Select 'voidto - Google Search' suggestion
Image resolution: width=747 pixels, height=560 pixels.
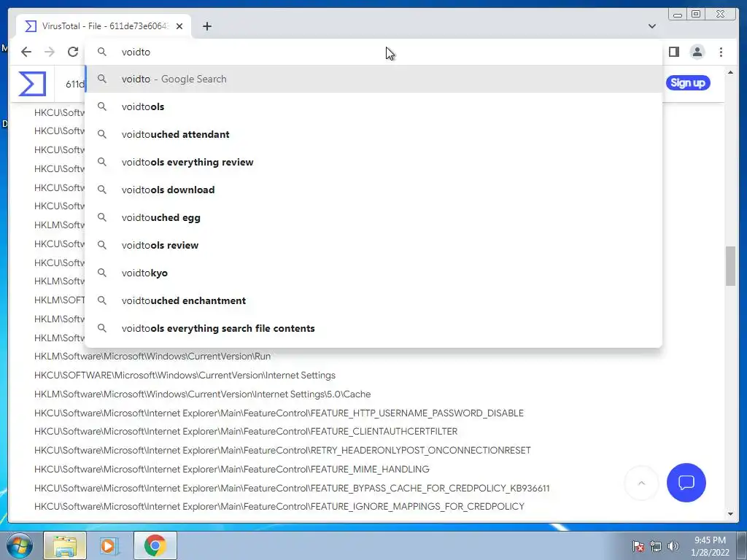(373, 79)
